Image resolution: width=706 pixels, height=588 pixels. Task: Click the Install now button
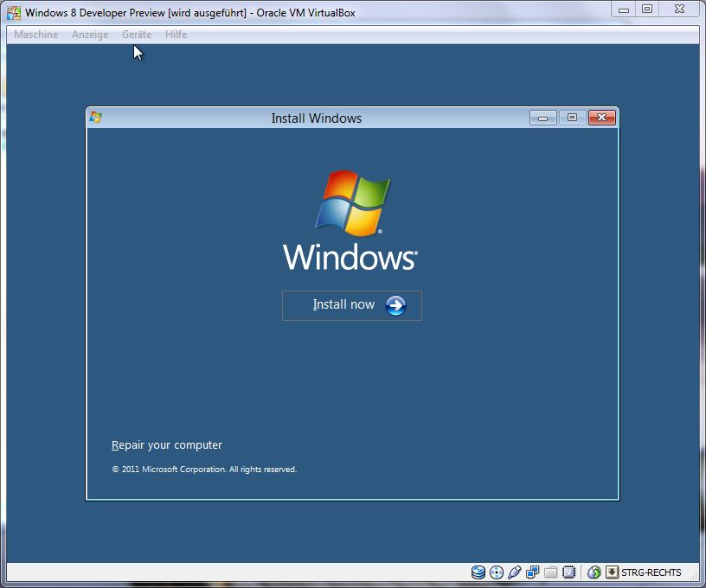point(351,305)
